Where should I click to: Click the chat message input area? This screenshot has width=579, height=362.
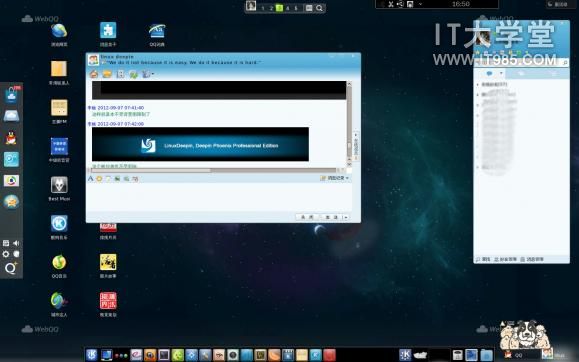pyautogui.click(x=219, y=197)
